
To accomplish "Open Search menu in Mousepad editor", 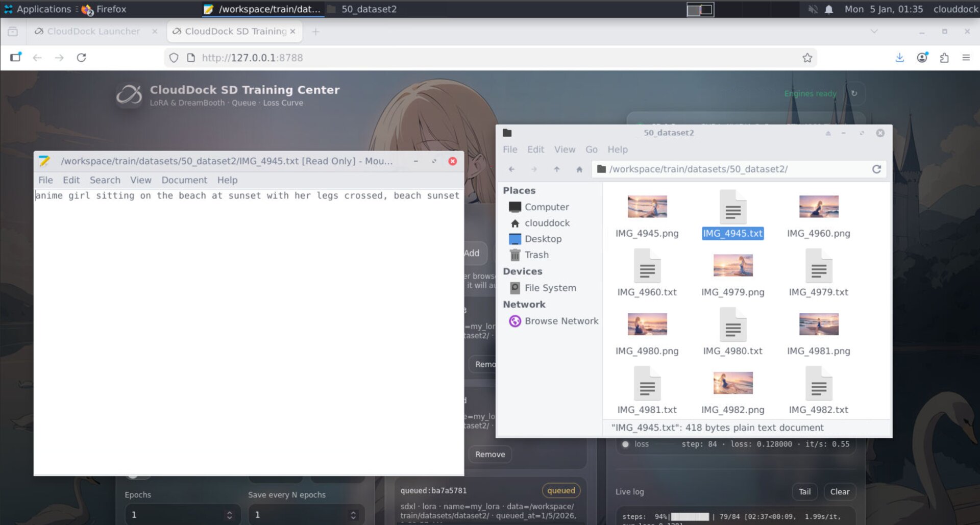I will pos(105,180).
